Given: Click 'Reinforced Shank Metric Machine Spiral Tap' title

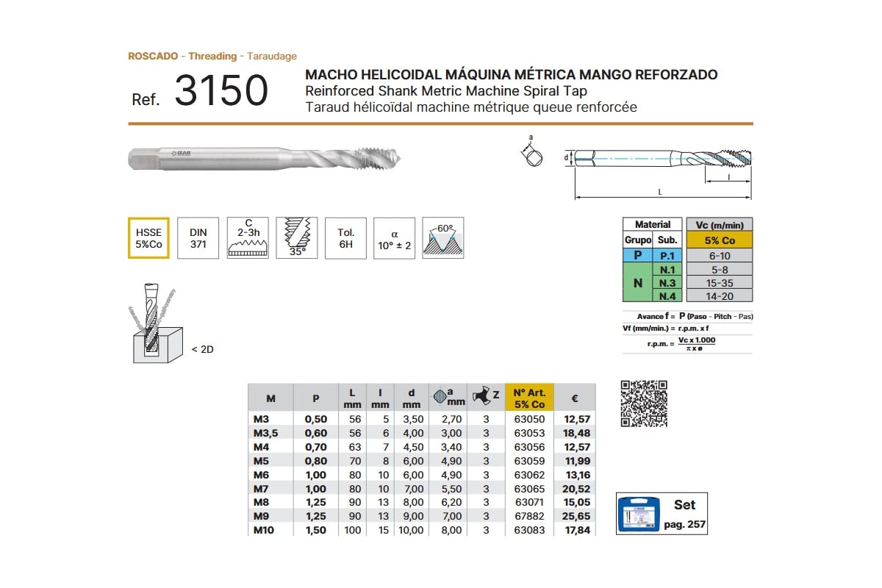Looking at the screenshot, I should [x=446, y=91].
